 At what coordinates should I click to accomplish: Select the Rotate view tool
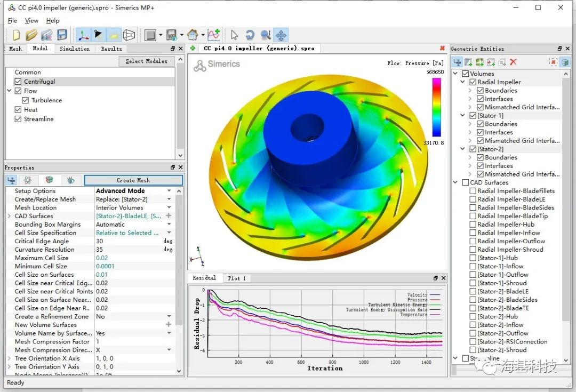point(250,35)
